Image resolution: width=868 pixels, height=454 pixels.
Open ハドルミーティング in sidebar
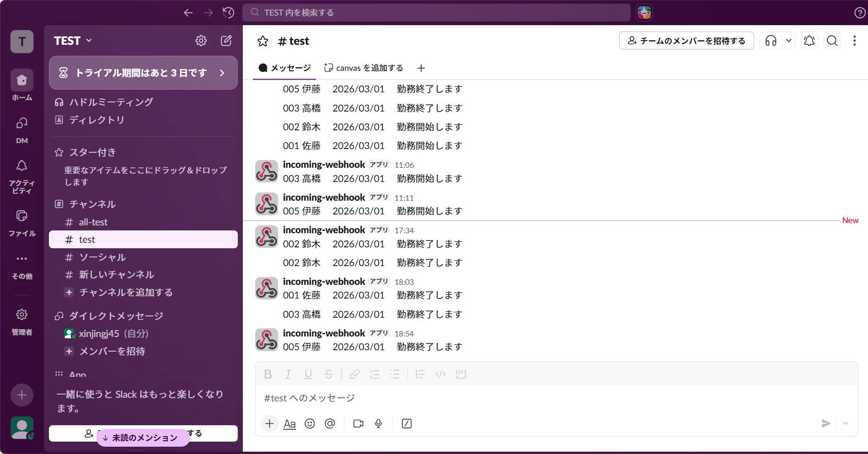[x=143, y=102]
